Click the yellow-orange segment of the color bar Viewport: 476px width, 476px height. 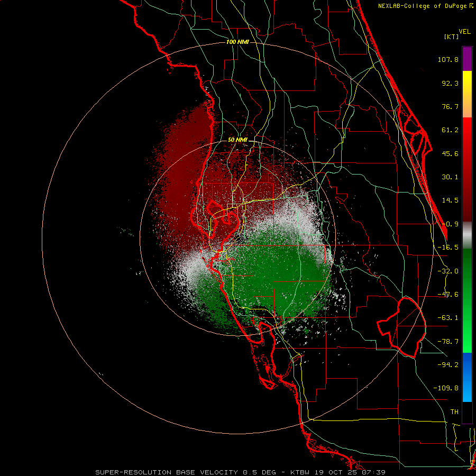[x=467, y=94]
